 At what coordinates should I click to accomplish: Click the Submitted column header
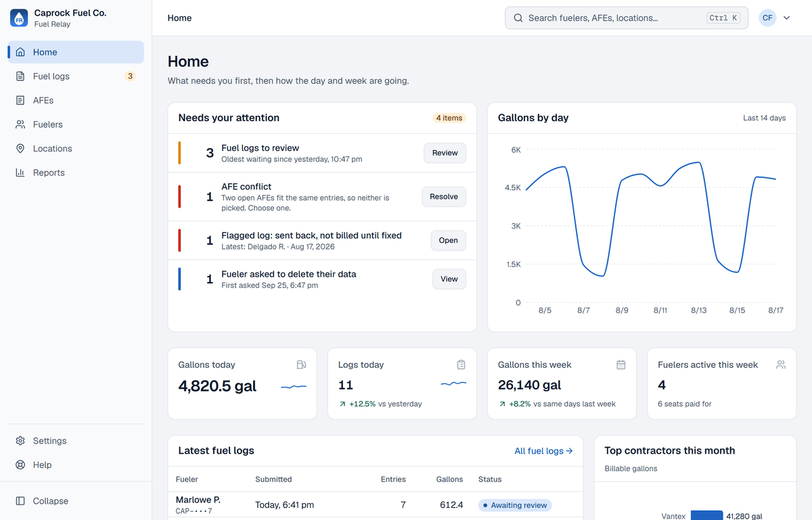point(273,479)
